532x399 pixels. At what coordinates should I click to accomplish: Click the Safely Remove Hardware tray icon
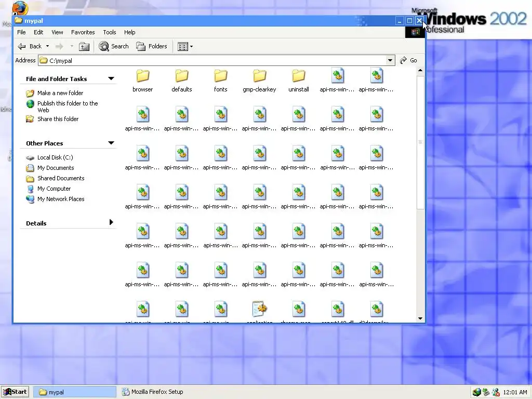coord(486,392)
